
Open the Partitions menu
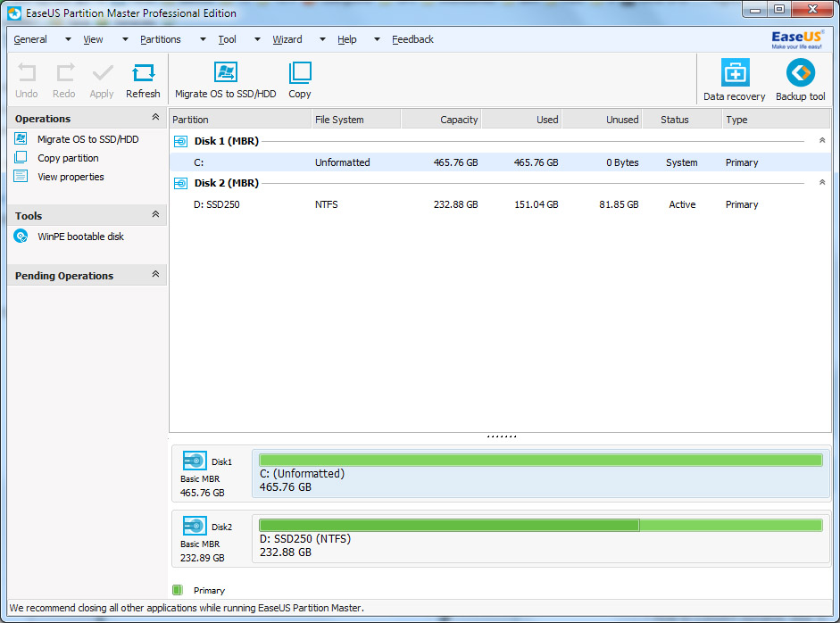click(161, 39)
